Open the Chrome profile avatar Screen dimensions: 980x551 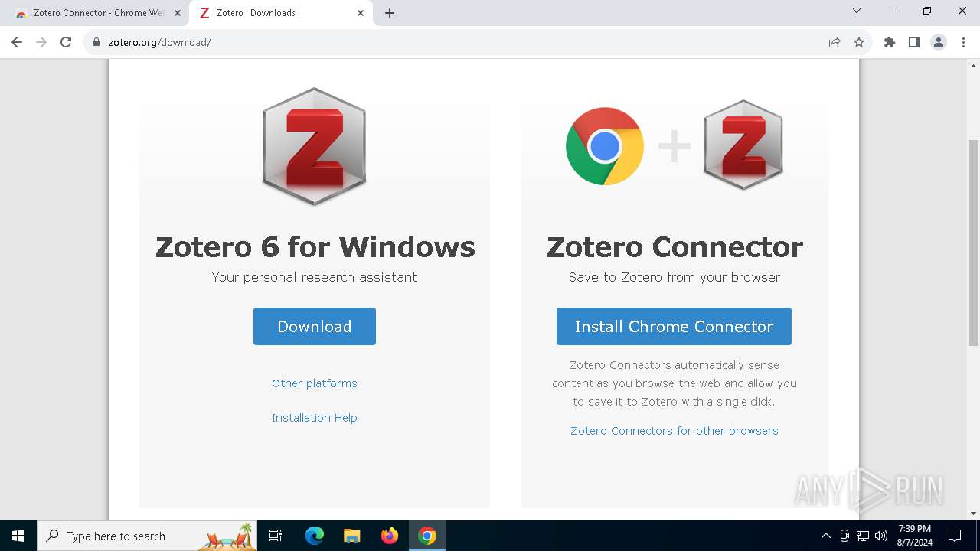tap(939, 42)
